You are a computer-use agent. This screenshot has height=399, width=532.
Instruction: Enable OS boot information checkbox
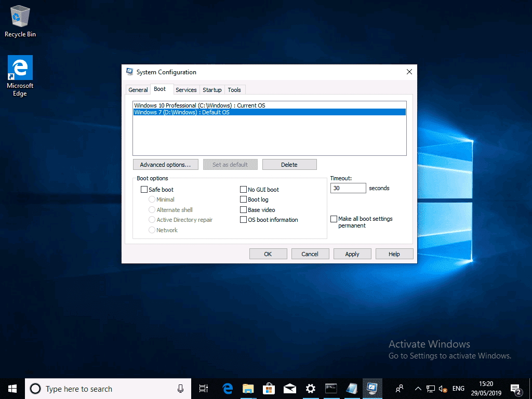pyautogui.click(x=243, y=220)
